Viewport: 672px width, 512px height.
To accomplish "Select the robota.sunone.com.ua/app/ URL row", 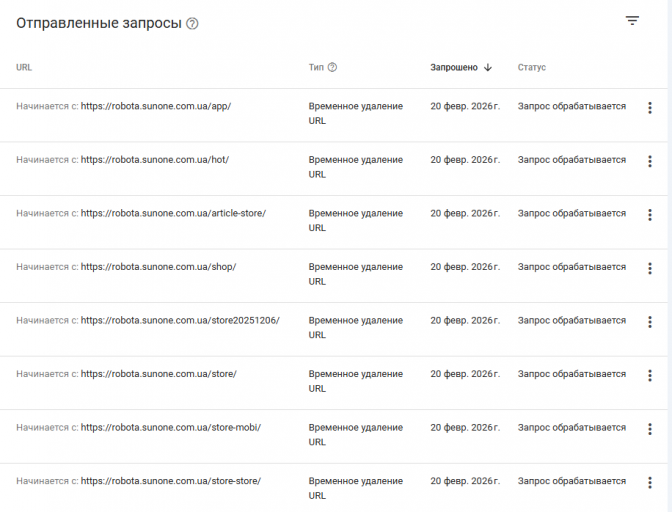I will pyautogui.click(x=156, y=106).
